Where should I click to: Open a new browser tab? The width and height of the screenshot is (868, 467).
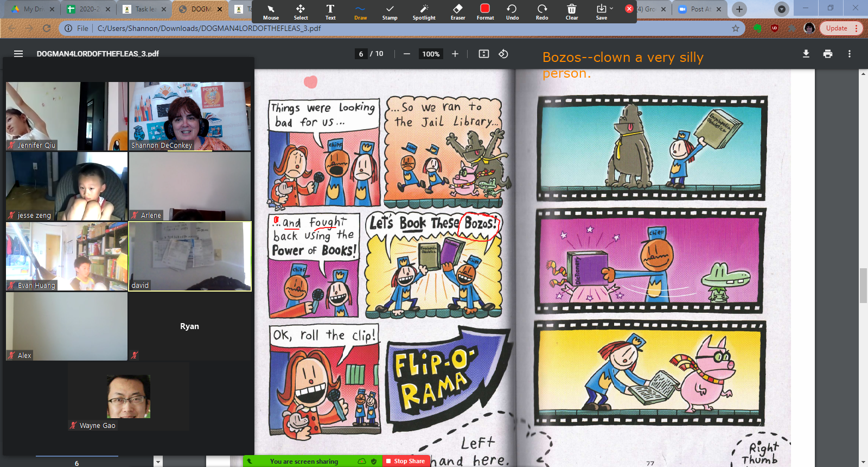[739, 9]
